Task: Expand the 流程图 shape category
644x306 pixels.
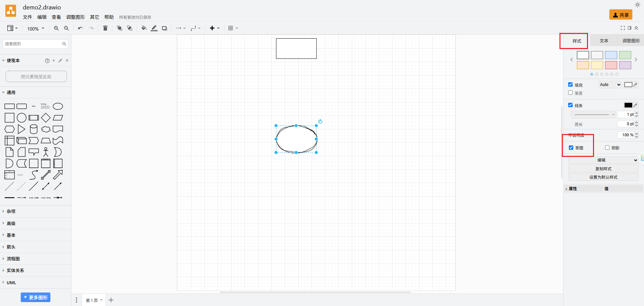Action: 13,259
